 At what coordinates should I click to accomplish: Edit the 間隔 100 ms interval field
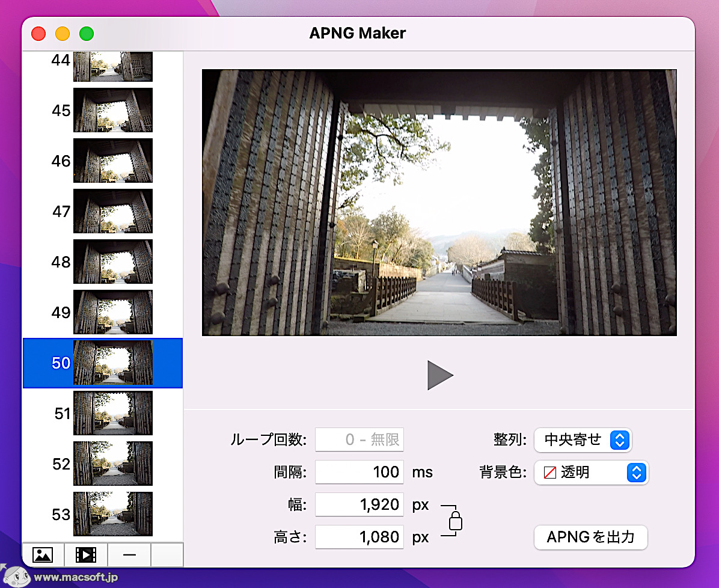(359, 472)
